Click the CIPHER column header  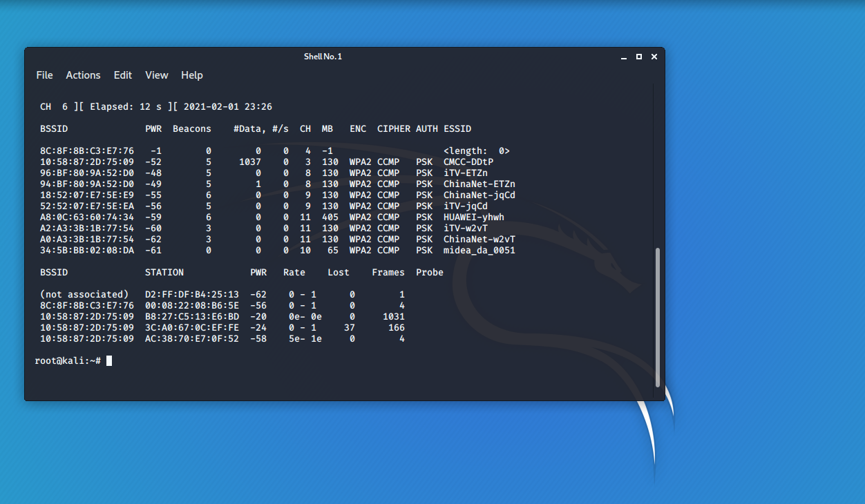394,129
